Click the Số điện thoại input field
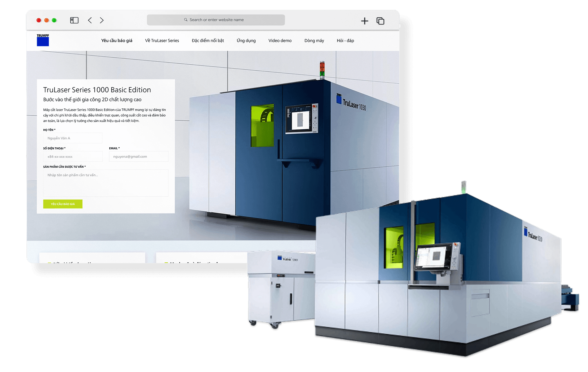This screenshot has width=588, height=372. point(73,157)
